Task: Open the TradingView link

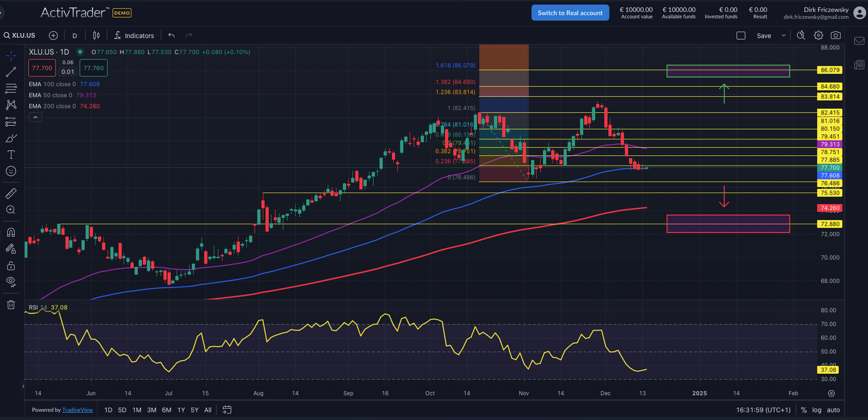Action: tap(77, 410)
